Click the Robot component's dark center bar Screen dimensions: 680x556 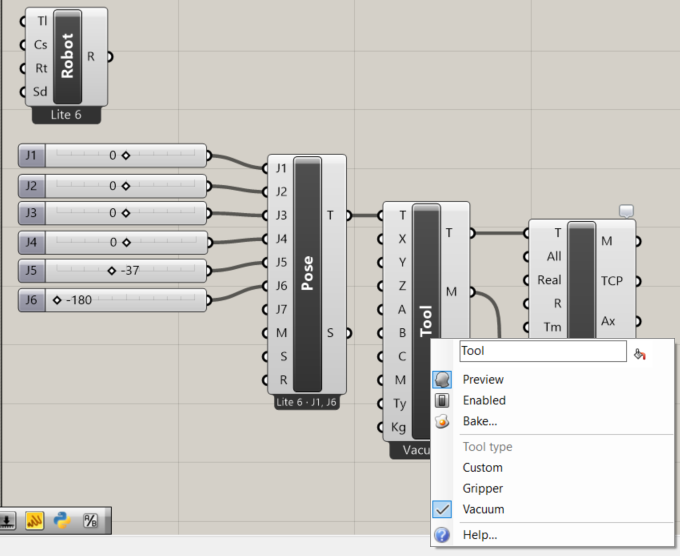pos(68,57)
